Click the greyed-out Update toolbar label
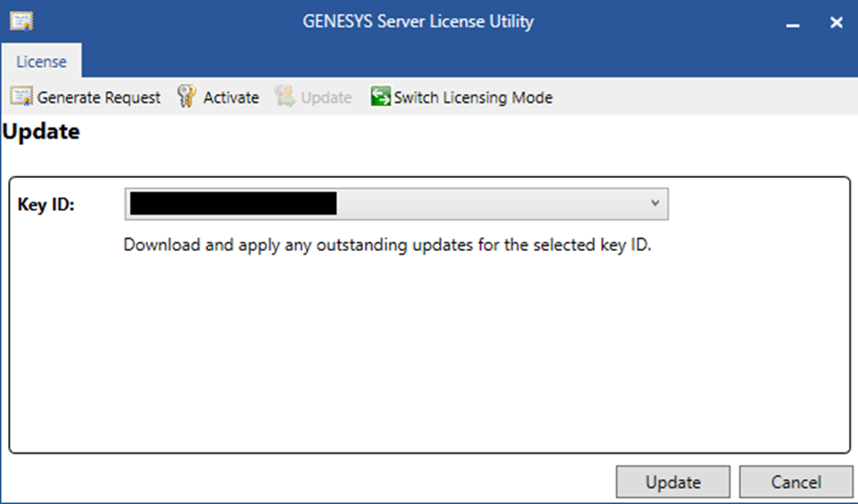 [325, 97]
